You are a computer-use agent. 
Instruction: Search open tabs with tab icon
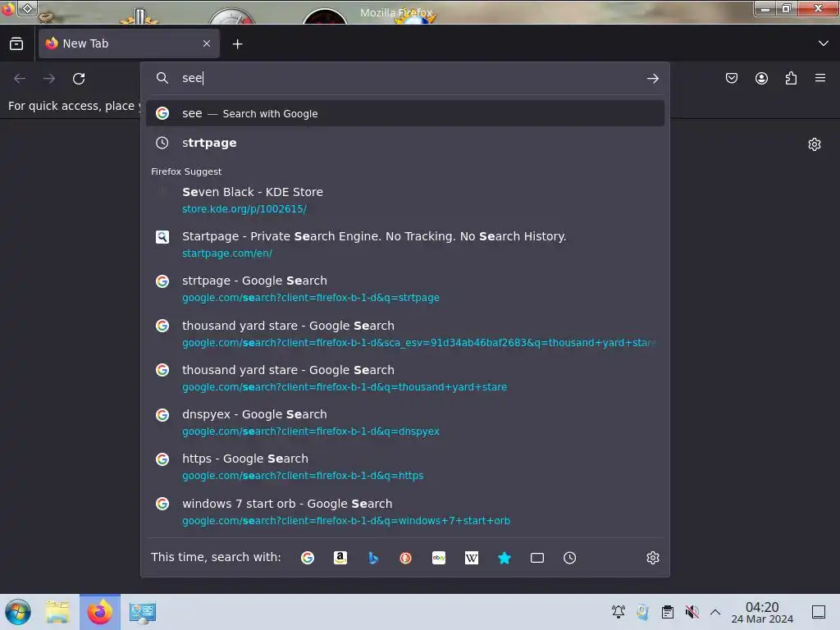(536, 558)
